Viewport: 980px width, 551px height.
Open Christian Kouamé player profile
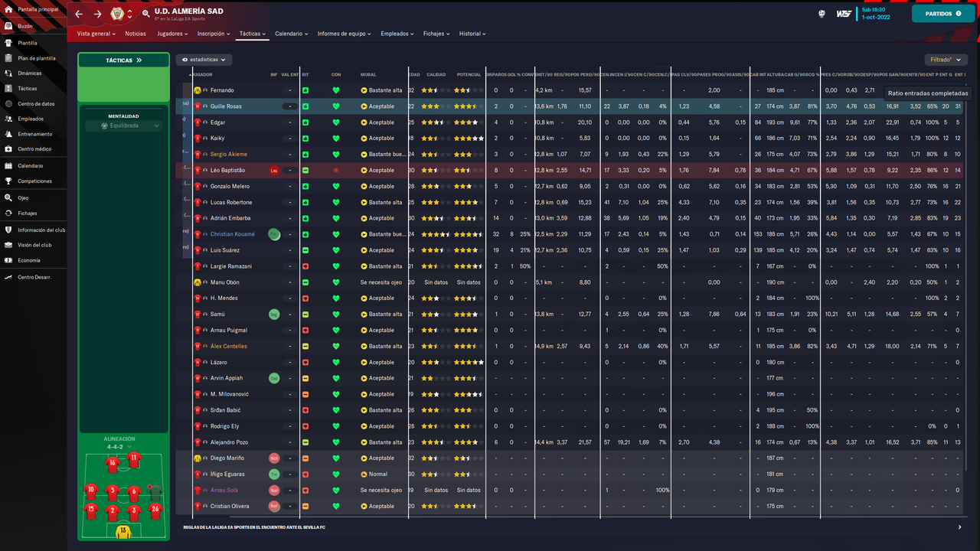[x=233, y=234]
